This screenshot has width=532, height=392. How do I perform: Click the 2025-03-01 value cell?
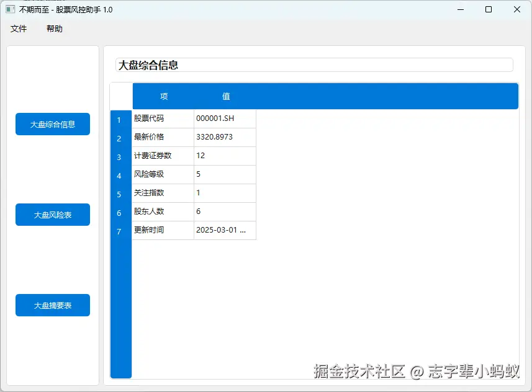(x=225, y=231)
